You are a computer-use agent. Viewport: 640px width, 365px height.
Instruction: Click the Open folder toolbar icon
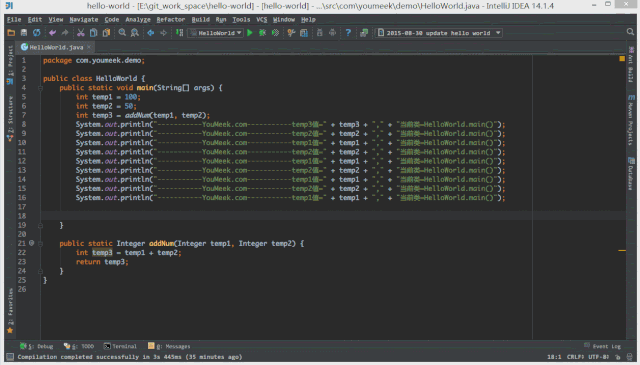click(x=11, y=33)
